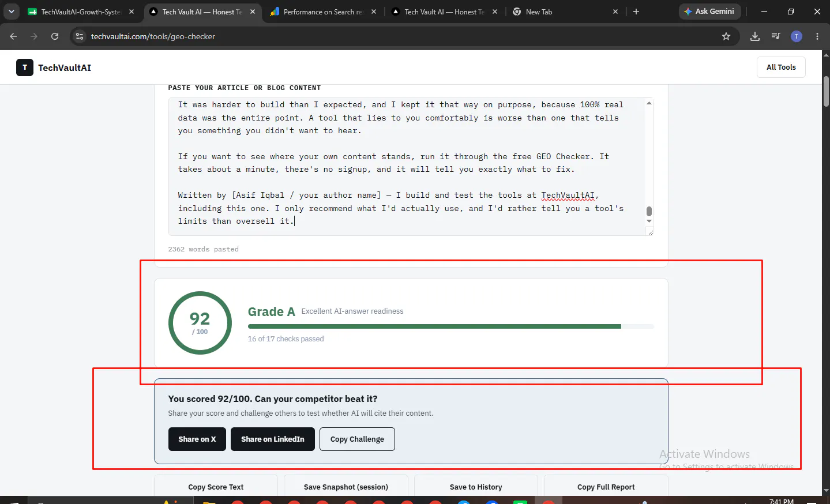Viewport: 830px width, 504px height.
Task: Open site information icon in address bar
Action: 80,36
